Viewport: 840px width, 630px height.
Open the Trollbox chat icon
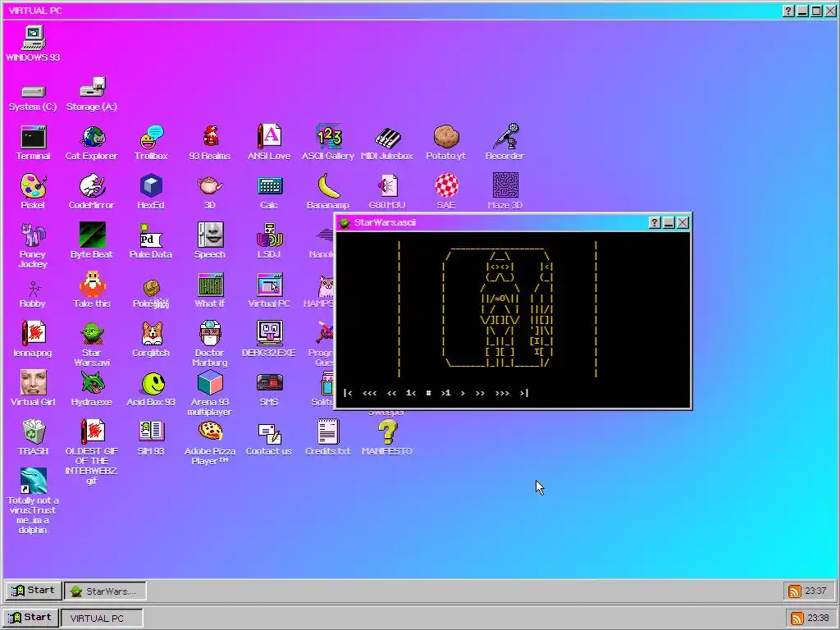click(151, 138)
